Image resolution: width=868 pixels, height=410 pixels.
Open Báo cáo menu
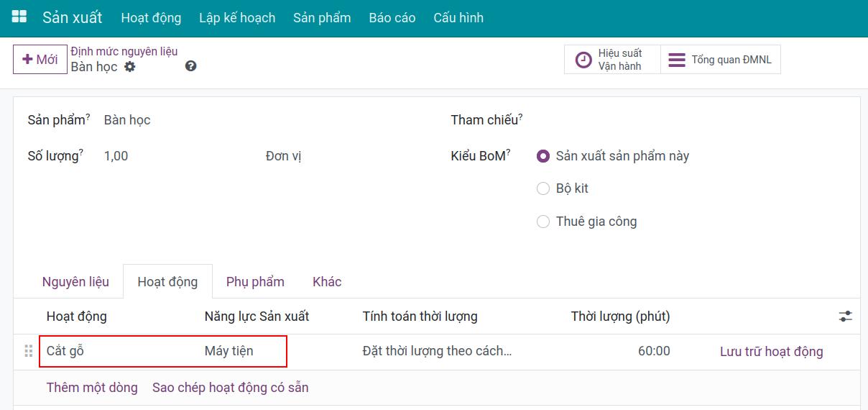[x=392, y=18]
